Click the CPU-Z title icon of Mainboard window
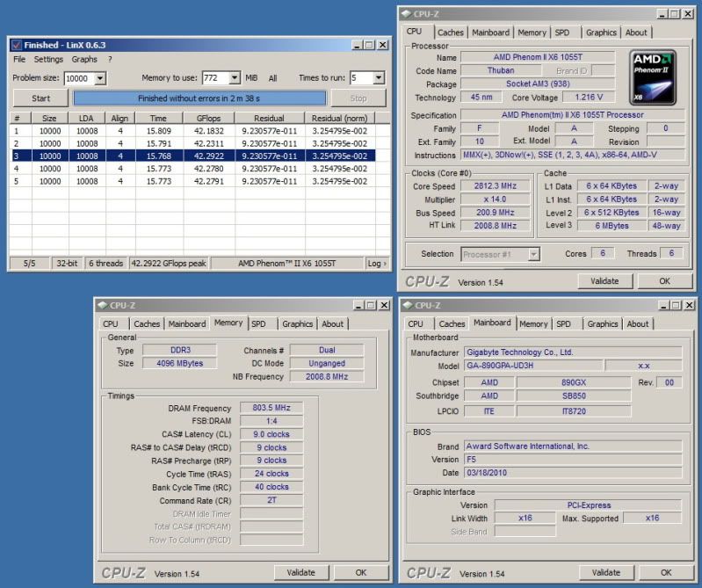Viewport: 702px width, 588px height. coord(409,306)
